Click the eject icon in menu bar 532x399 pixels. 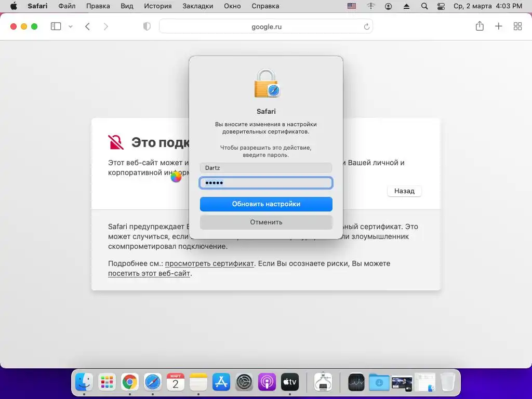(406, 6)
